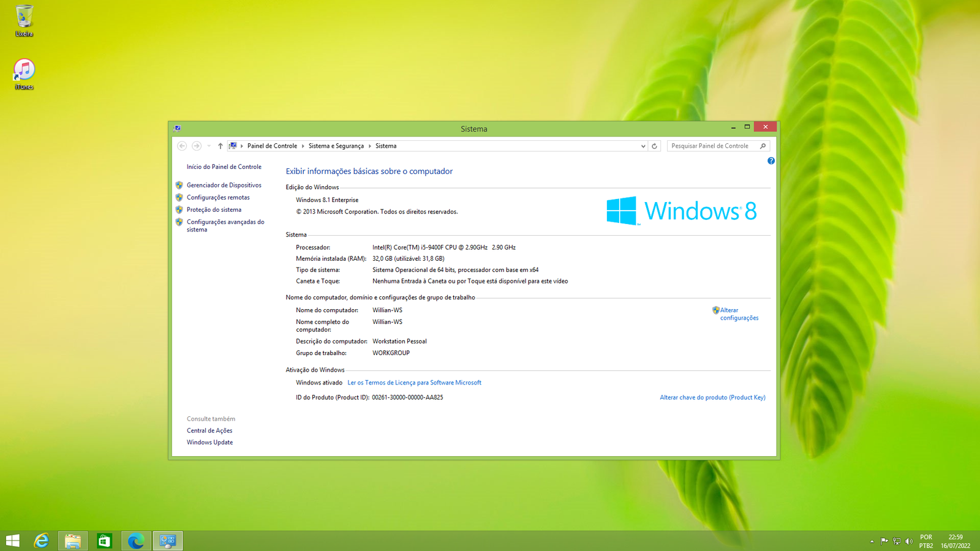This screenshot has width=980, height=551.
Task: Refresh the current Control Panel page
Action: (x=654, y=146)
